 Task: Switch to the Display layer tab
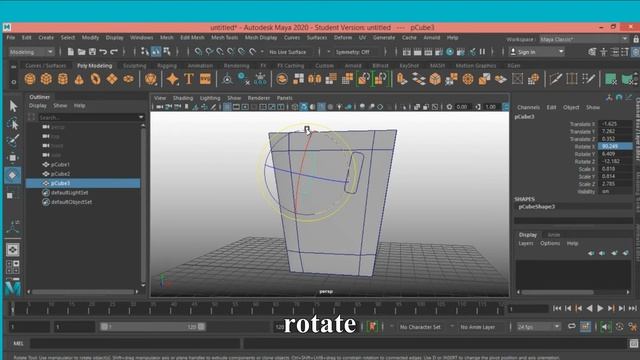[x=528, y=235]
